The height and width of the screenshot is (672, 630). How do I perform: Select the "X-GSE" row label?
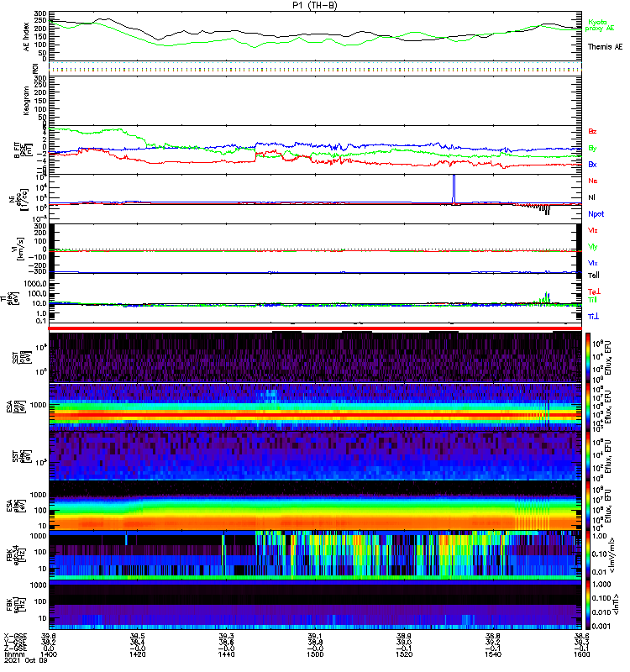[15, 636]
